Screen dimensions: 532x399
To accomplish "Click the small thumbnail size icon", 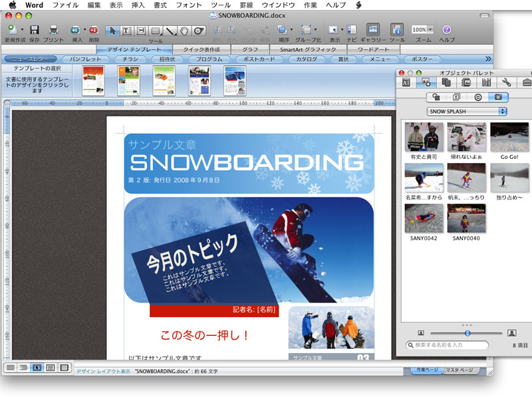I will tap(421, 333).
